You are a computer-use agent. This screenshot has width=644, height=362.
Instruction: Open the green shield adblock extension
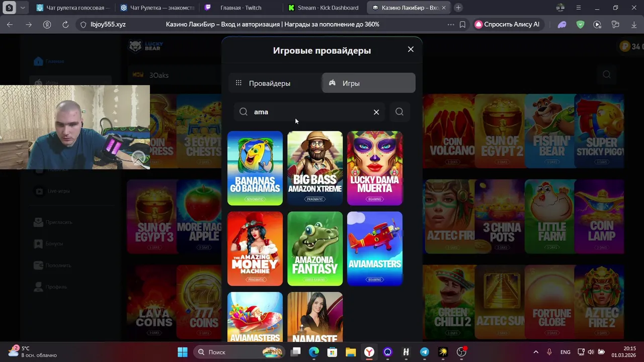pyautogui.click(x=580, y=24)
